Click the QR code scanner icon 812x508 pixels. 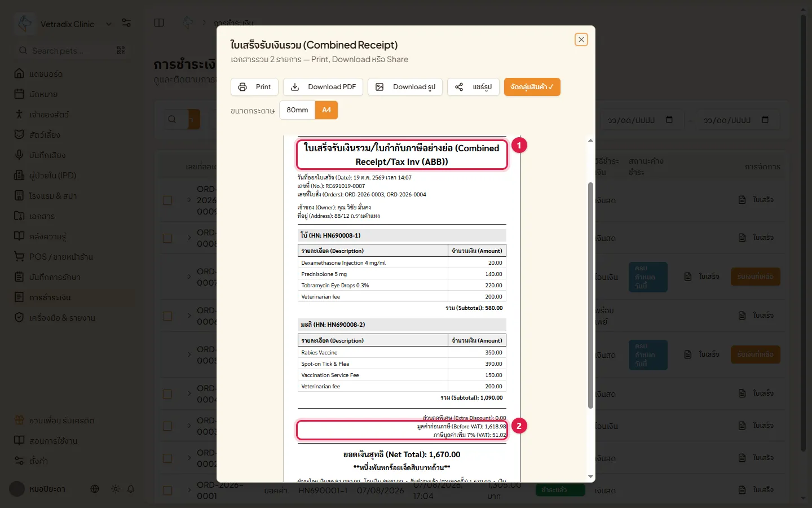point(121,50)
